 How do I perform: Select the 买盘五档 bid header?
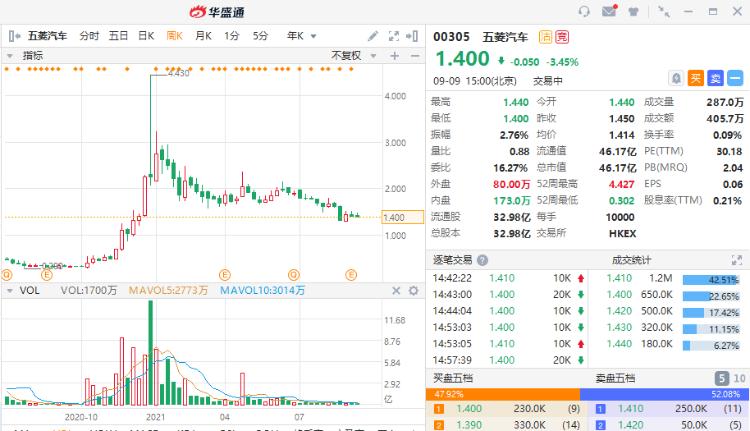tap(452, 378)
